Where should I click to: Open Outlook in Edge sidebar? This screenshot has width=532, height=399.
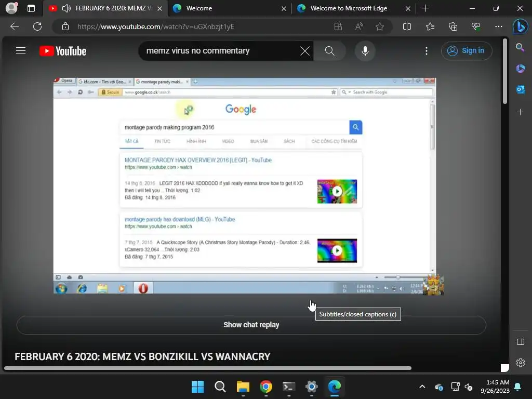(x=520, y=89)
